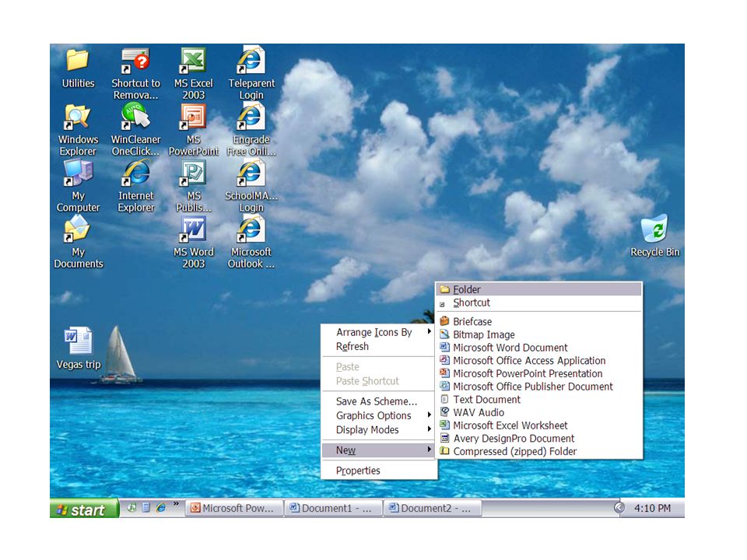The height and width of the screenshot is (560, 747).
Task: Choose Microsoft Office Access Application
Action: [x=538, y=360]
